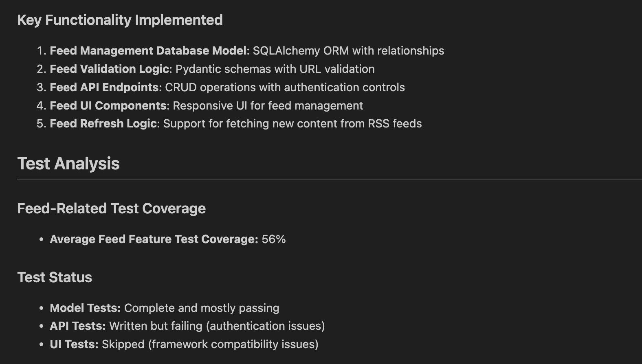This screenshot has width=642, height=364.
Task: Click 'Responsive UI for feed management' description
Action: tap(268, 106)
